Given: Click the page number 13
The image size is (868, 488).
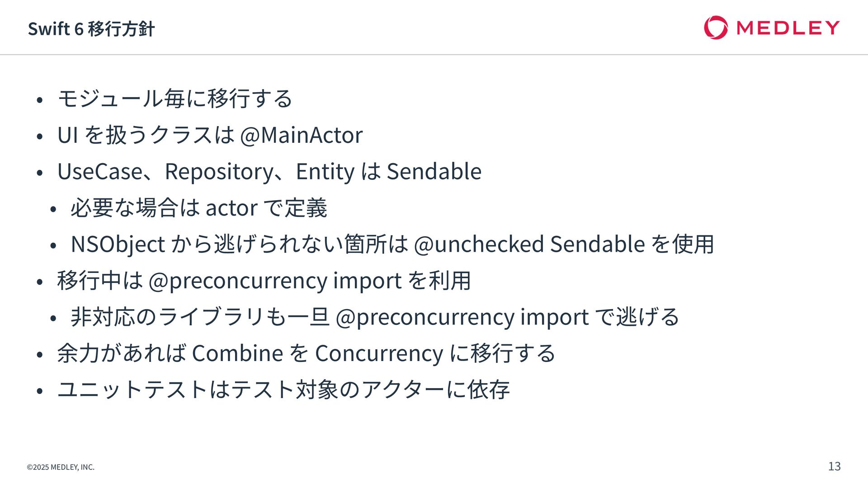Looking at the screenshot, I should click(834, 466).
